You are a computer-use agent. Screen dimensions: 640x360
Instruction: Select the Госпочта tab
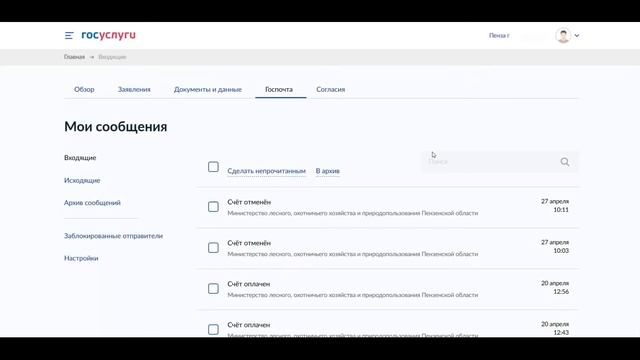pos(279,89)
